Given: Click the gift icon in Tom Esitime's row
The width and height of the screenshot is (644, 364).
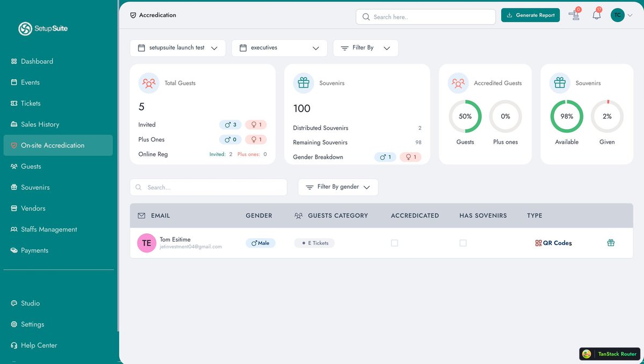Looking at the screenshot, I should 611,242.
